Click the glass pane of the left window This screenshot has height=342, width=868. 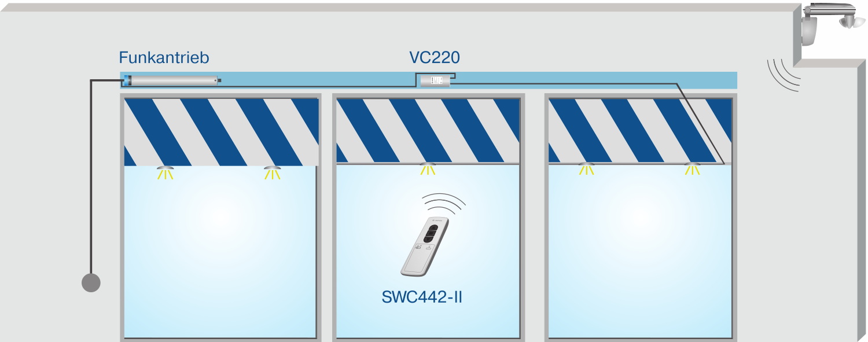[220, 251]
